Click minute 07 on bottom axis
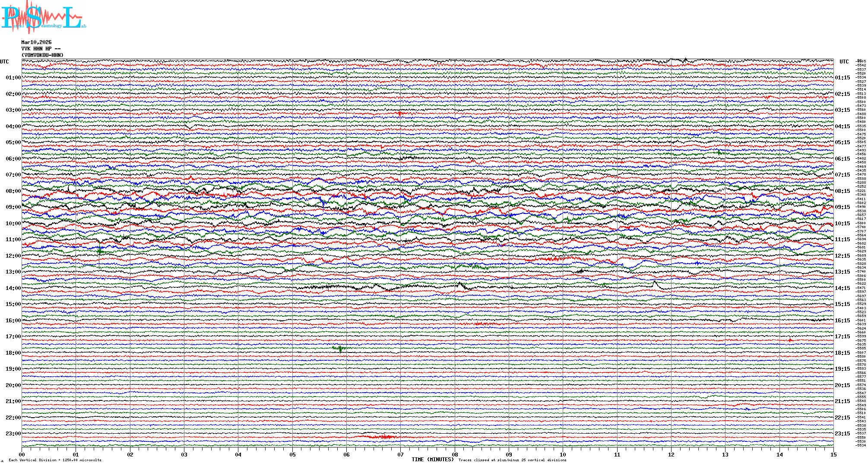Screen dimensions: 868x466 coord(401,454)
